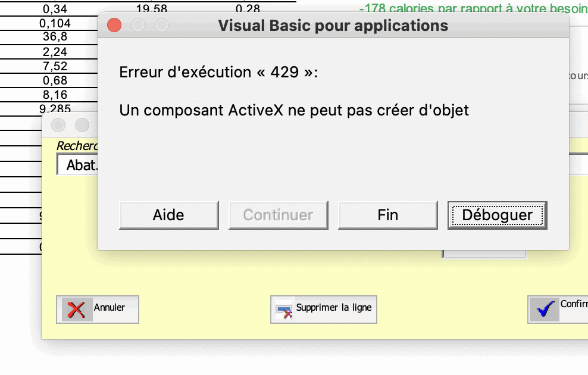Click the Supprimer la ligne icon
588x375 pixels.
[x=284, y=310]
